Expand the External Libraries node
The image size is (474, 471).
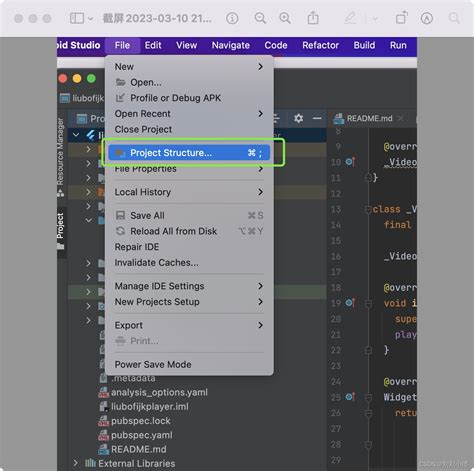(76, 463)
